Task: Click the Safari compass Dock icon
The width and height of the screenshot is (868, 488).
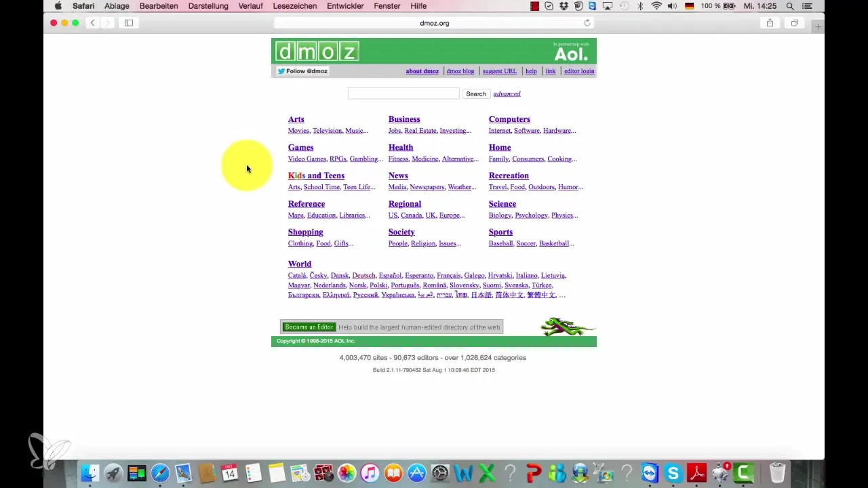Action: [x=160, y=472]
